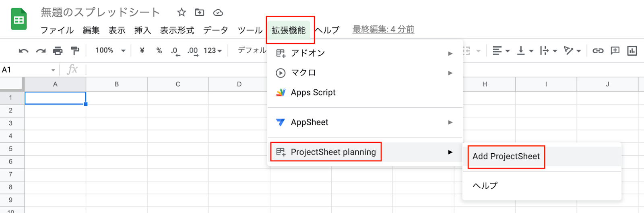Open the 最終編集: 4 分前 link
The width and height of the screenshot is (644, 213).
click(383, 29)
